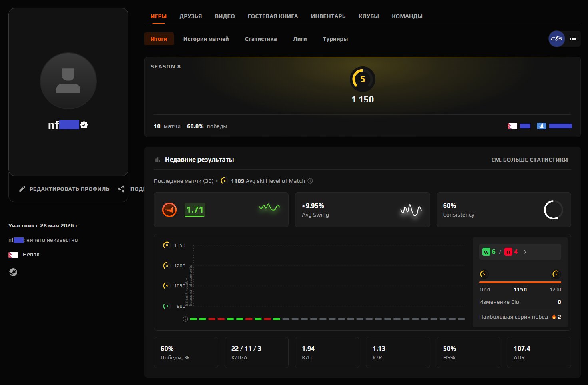The height and width of the screenshot is (385, 588).
Task: Click level 5 badge above 1051
Action: [484, 274]
